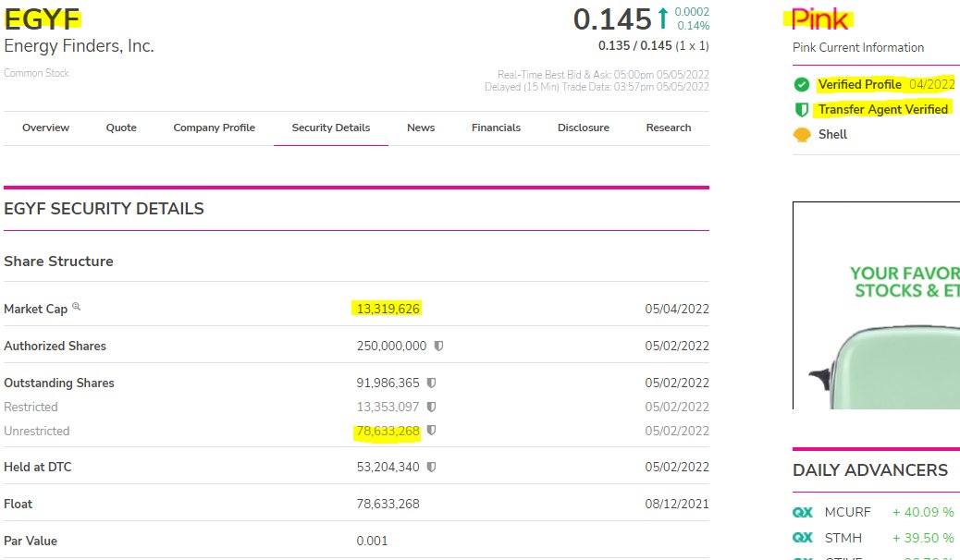Click the Verified Profile label

point(859,84)
